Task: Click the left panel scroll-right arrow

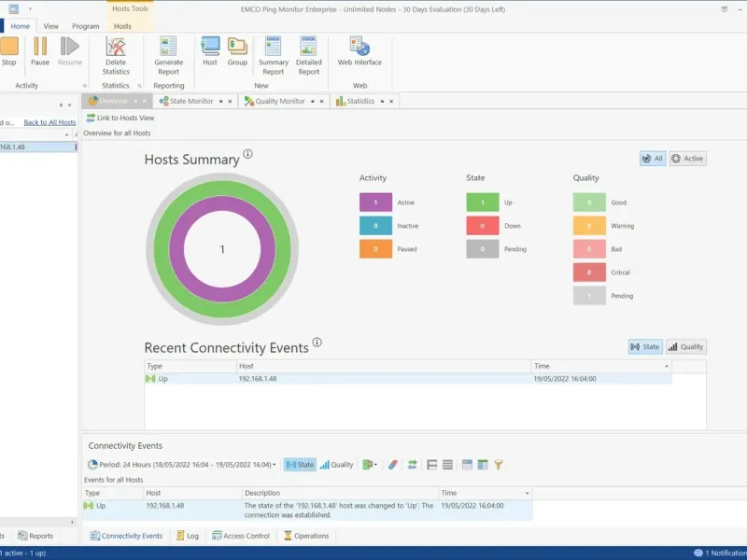Action: click(x=72, y=523)
